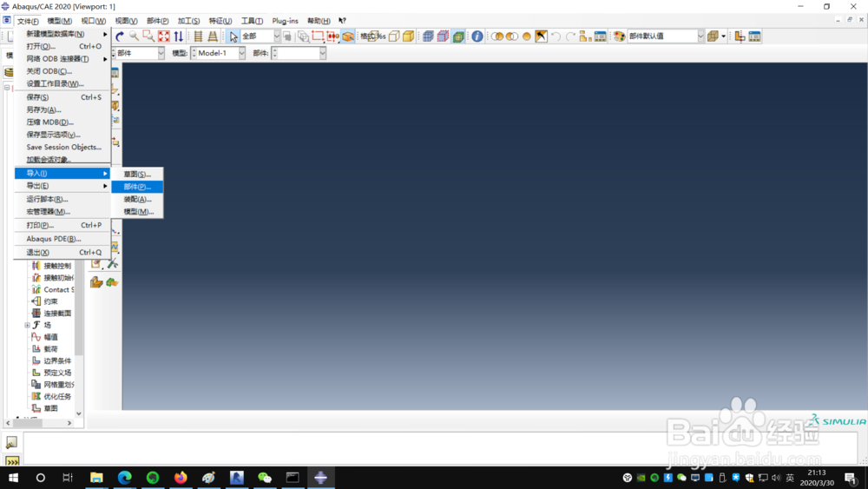Image resolution: width=868 pixels, height=489 pixels.
Task: Open WeChat from the taskbar
Action: (x=265, y=478)
